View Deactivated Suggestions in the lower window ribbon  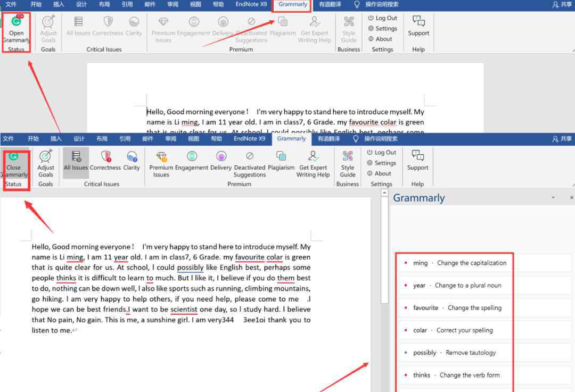click(250, 164)
